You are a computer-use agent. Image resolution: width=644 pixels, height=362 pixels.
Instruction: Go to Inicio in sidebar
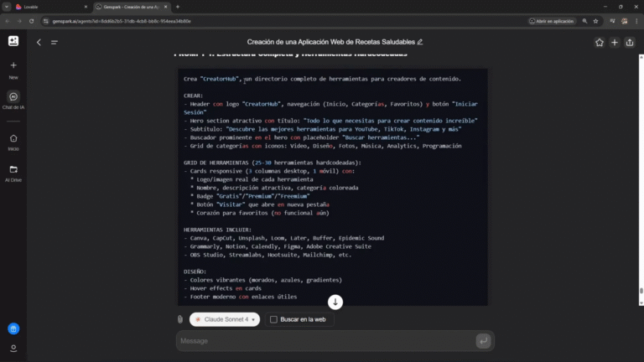click(x=13, y=142)
